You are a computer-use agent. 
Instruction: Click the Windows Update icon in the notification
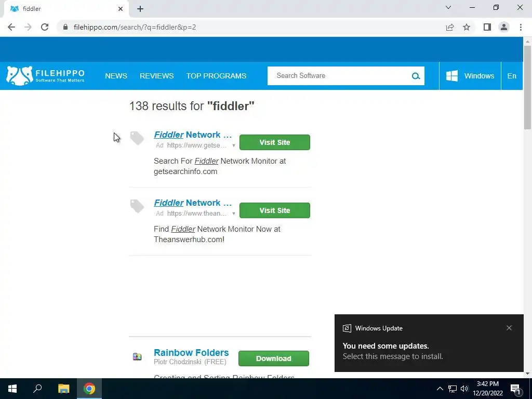tap(347, 328)
